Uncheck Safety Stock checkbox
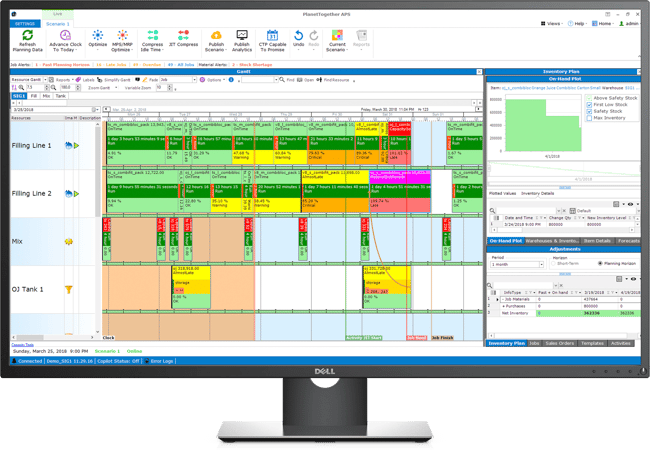Viewport: 650px width, 450px height. point(589,111)
